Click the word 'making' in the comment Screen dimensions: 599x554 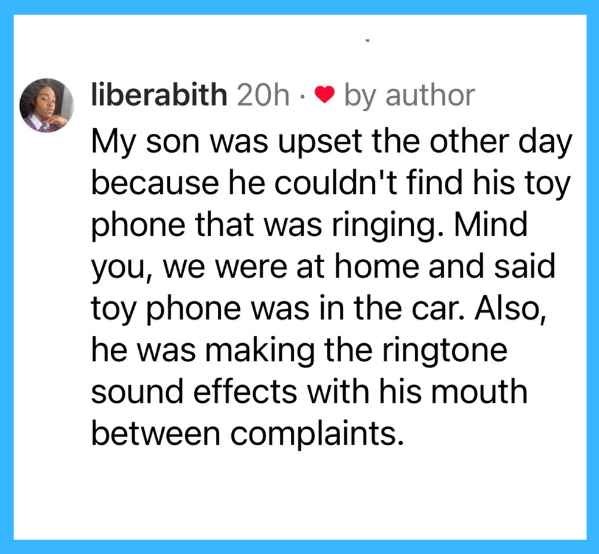coord(260,352)
